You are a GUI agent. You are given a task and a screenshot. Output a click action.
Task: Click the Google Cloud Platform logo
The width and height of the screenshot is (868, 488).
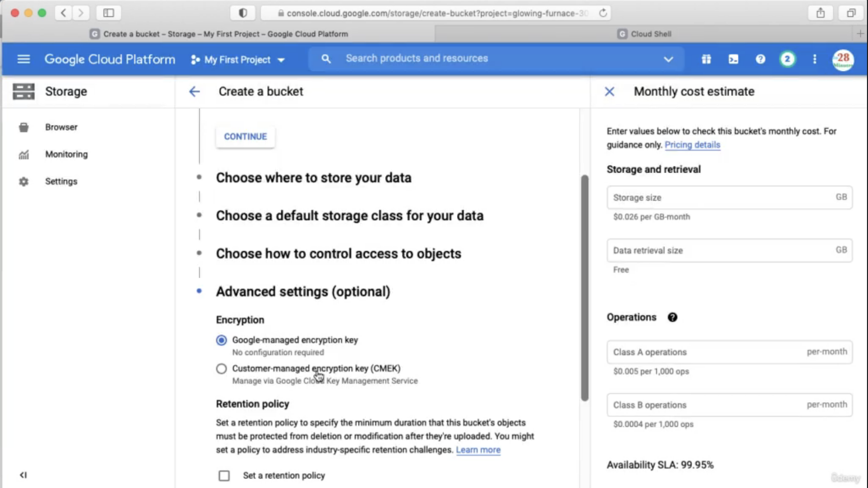110,59
